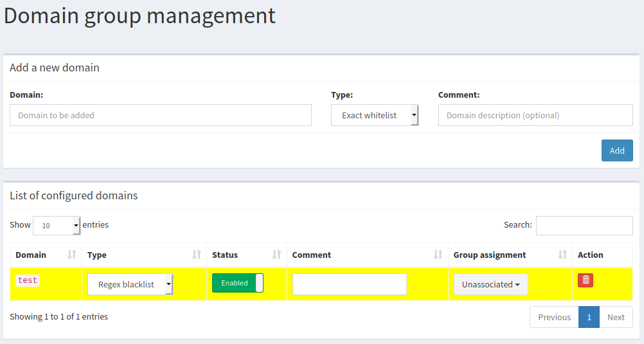Sort table by Group assignment column
The width and height of the screenshot is (644, 344).
click(x=510, y=255)
